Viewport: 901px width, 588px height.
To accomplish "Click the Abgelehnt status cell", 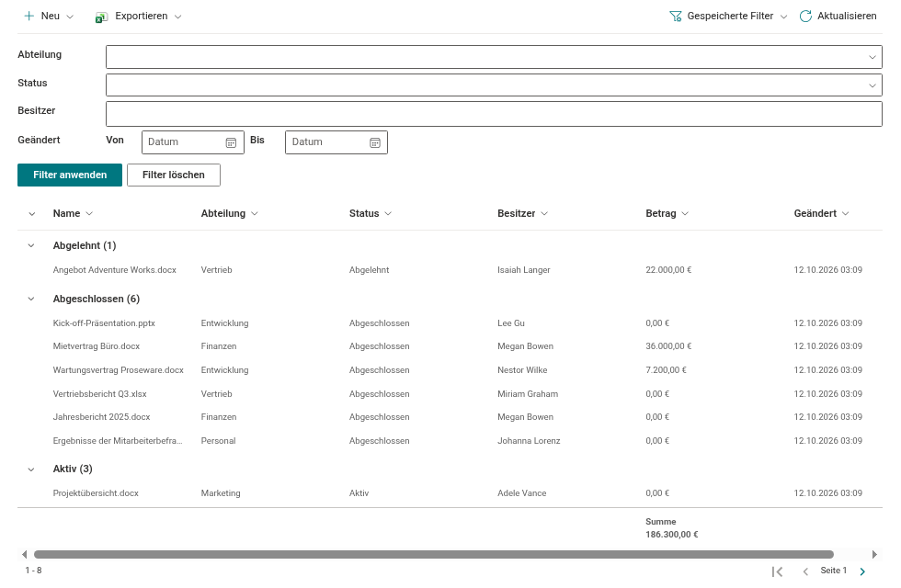I will pos(370,270).
